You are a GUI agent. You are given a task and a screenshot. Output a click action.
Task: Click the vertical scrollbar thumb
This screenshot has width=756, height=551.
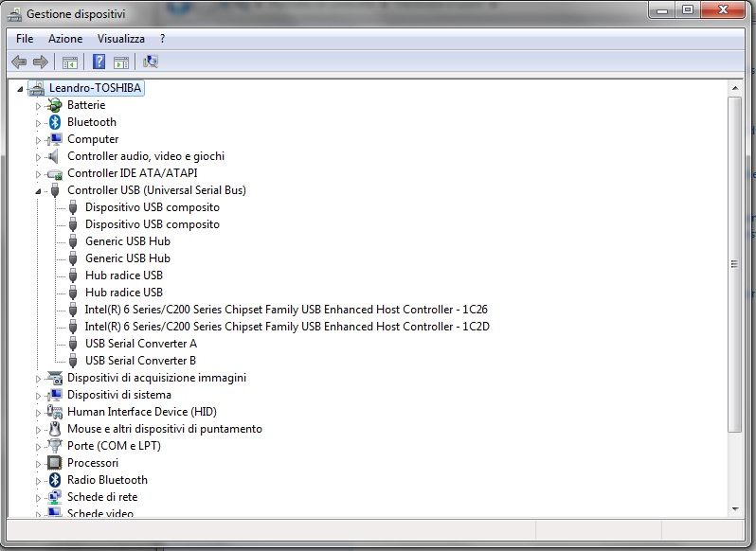(x=735, y=264)
